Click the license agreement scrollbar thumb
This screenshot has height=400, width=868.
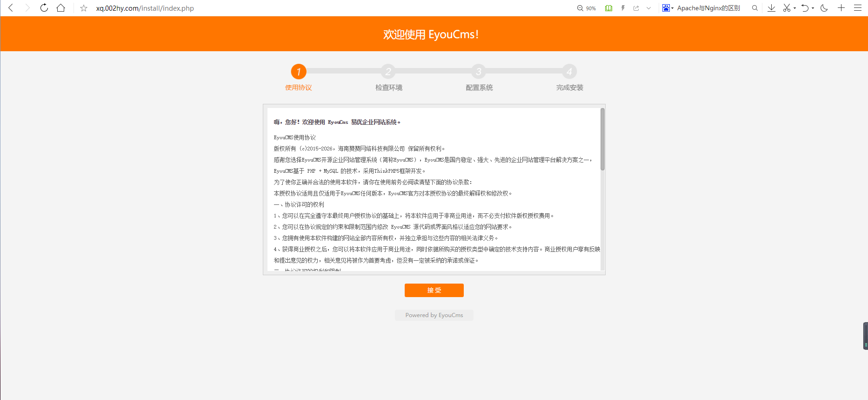602,140
